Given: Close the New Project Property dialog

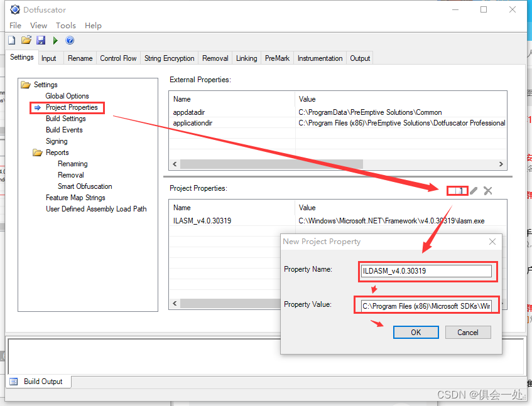Looking at the screenshot, I should point(492,242).
